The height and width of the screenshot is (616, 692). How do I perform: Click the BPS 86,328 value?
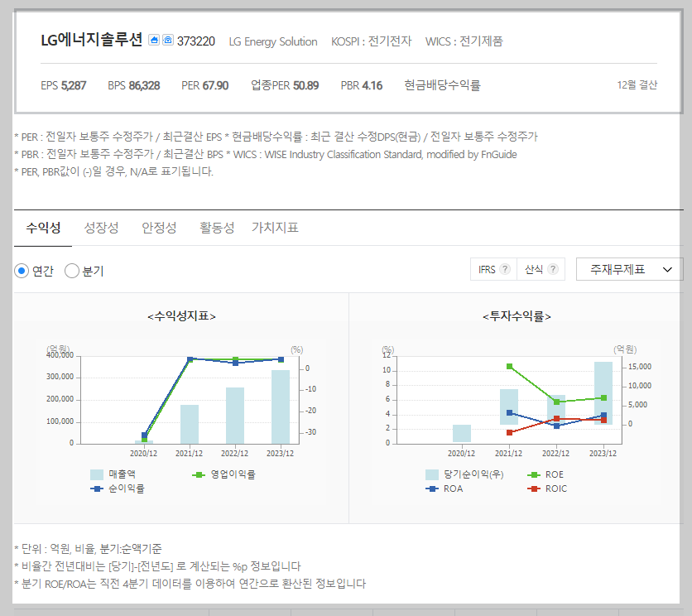coord(134,85)
